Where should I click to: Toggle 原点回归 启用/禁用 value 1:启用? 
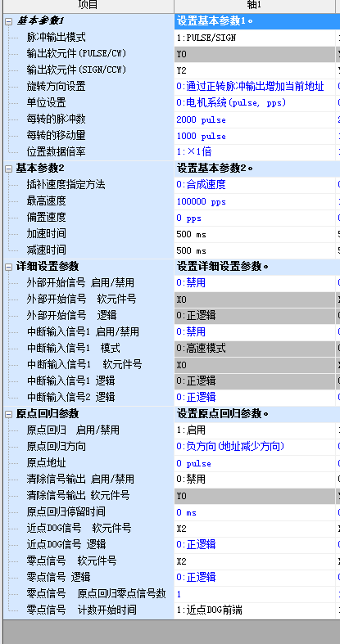coord(255,430)
